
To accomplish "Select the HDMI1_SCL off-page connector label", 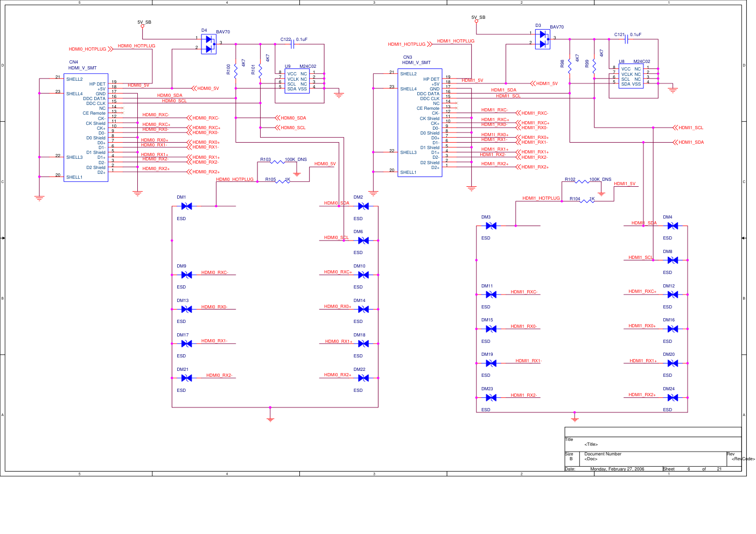I will (691, 128).
